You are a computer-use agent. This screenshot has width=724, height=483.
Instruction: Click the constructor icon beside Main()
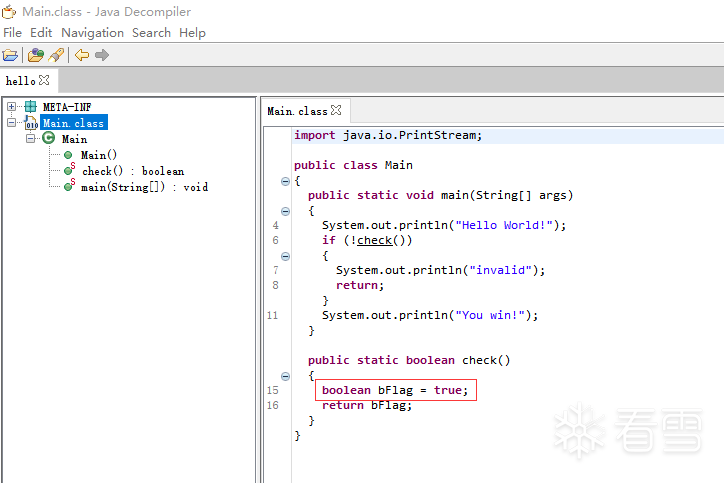[68, 155]
